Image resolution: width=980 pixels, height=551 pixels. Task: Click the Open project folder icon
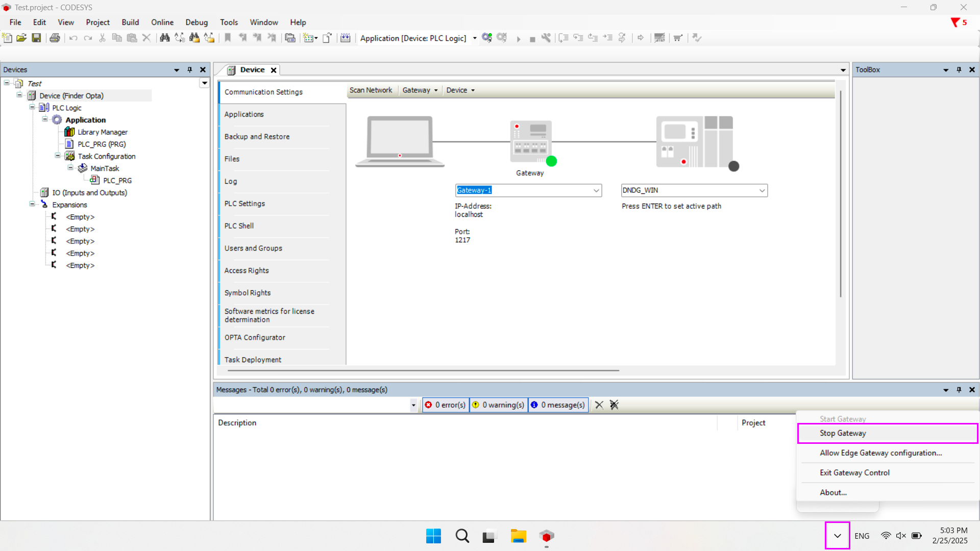[x=21, y=38]
